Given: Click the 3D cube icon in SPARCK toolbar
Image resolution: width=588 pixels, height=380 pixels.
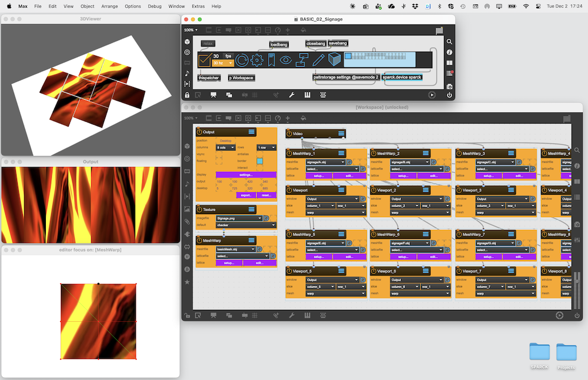Looking at the screenshot, I should click(x=335, y=59).
